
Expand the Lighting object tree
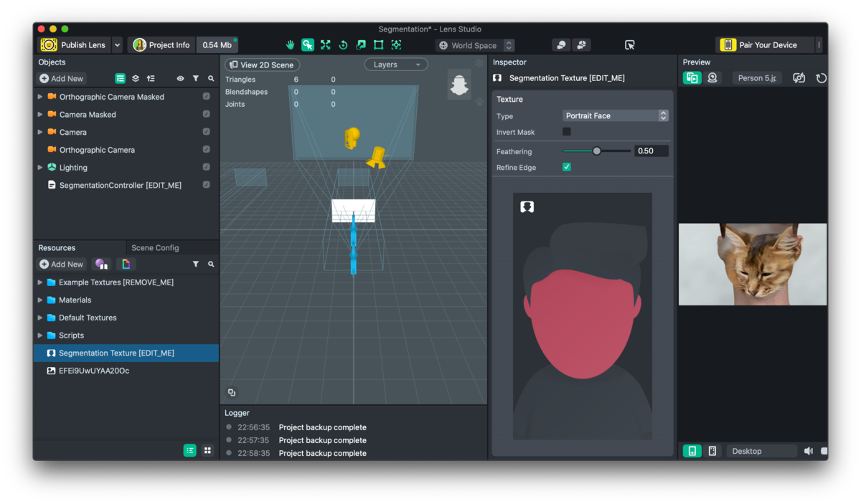click(x=40, y=167)
